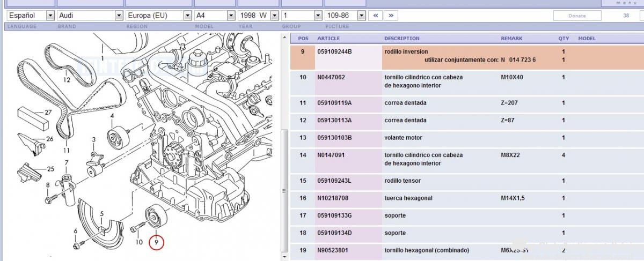Click the QTY column header

coord(563,39)
